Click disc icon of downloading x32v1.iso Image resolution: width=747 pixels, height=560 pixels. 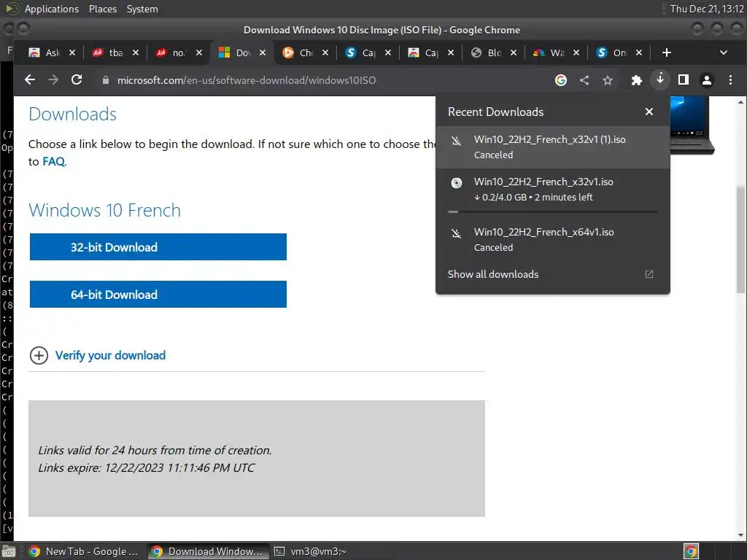coord(457,183)
